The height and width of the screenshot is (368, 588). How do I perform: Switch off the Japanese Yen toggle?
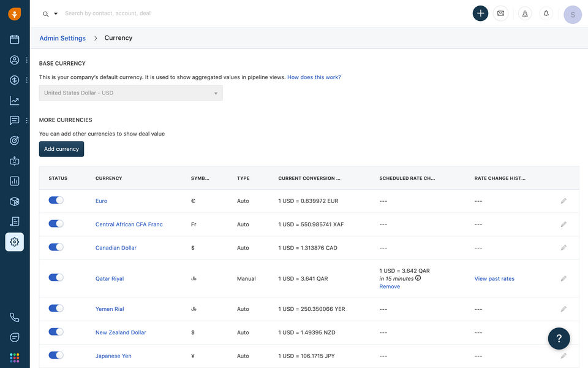56,355
